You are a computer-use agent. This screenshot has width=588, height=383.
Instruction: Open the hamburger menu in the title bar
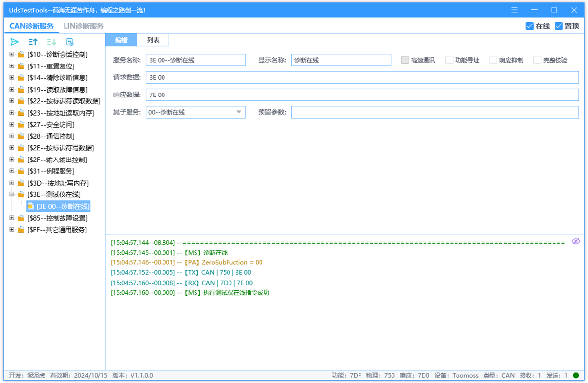click(514, 10)
